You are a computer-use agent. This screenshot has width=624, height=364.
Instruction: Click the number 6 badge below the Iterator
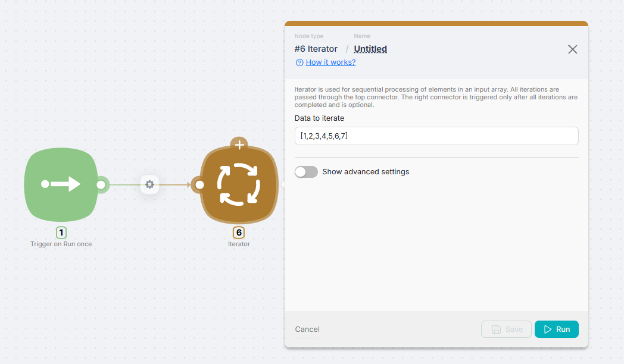(x=239, y=233)
